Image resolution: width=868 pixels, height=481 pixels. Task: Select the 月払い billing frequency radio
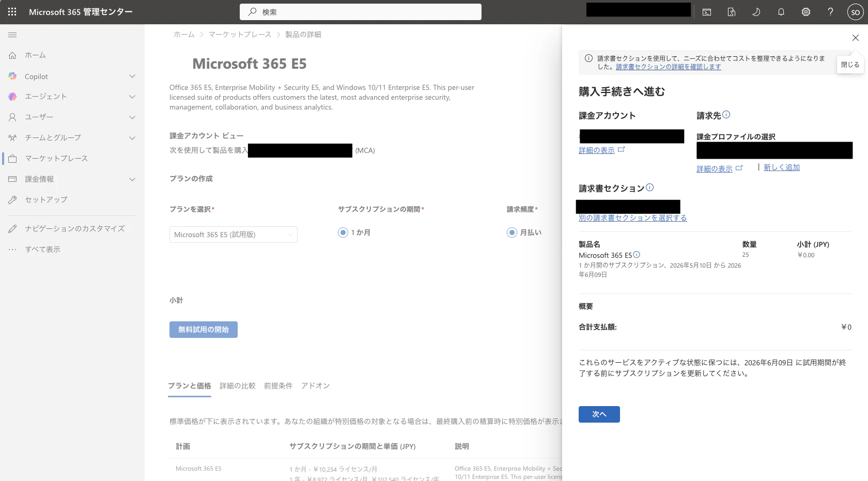coord(512,232)
